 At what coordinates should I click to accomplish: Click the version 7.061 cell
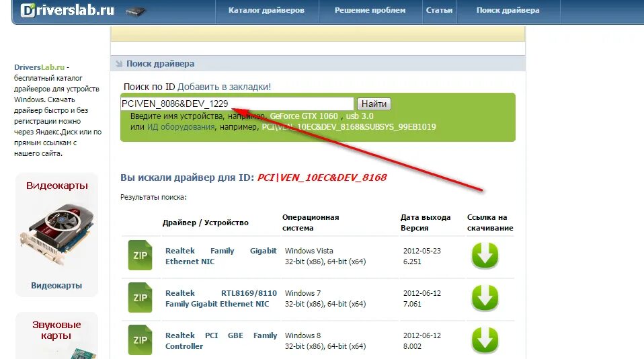pos(412,304)
